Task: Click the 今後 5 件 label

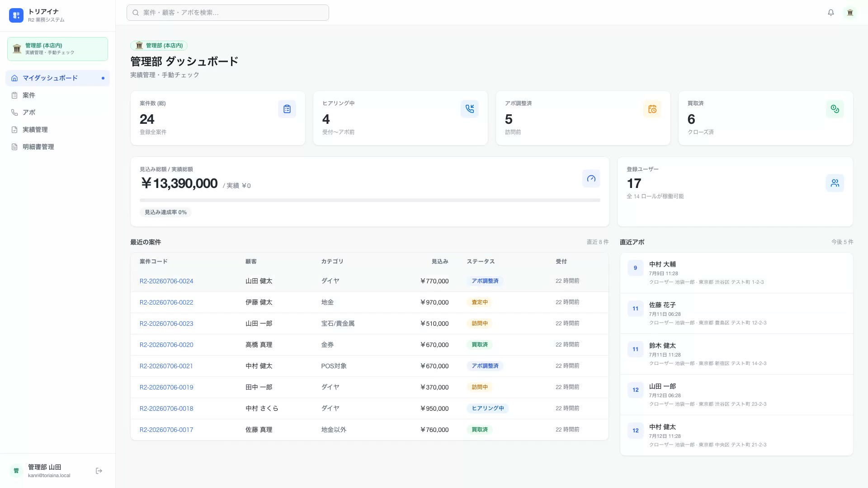Action: (842, 242)
